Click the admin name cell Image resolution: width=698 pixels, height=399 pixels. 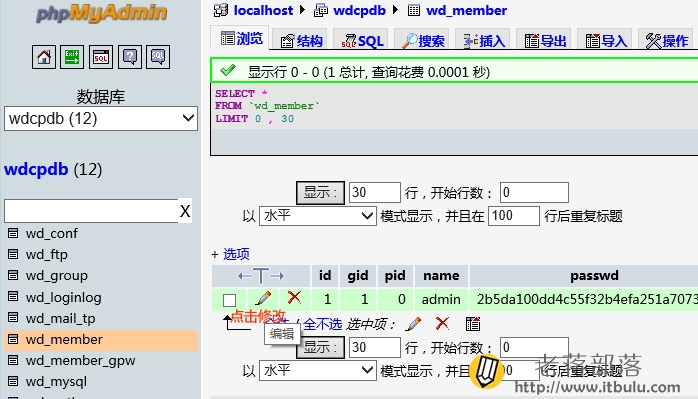[x=441, y=299]
